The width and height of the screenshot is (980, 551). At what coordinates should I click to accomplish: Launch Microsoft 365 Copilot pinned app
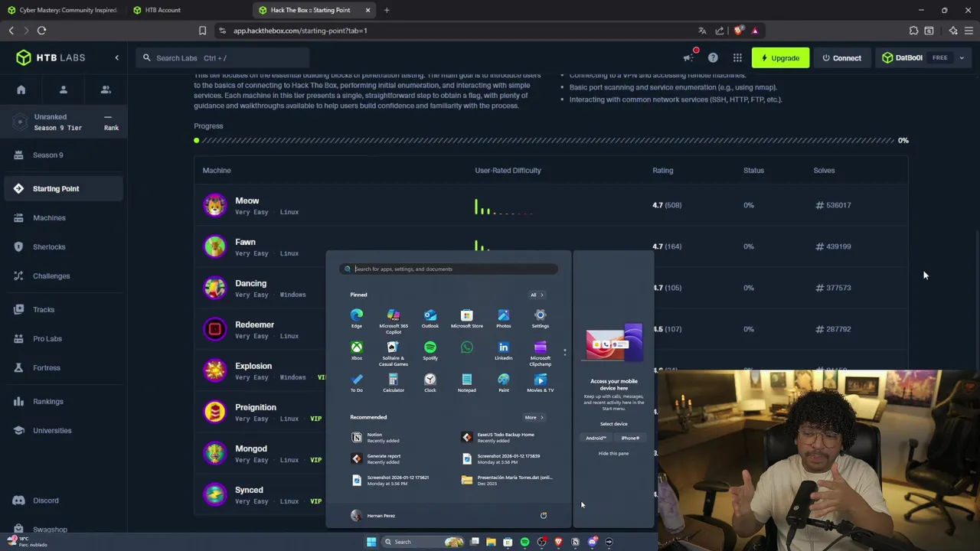[x=394, y=321]
